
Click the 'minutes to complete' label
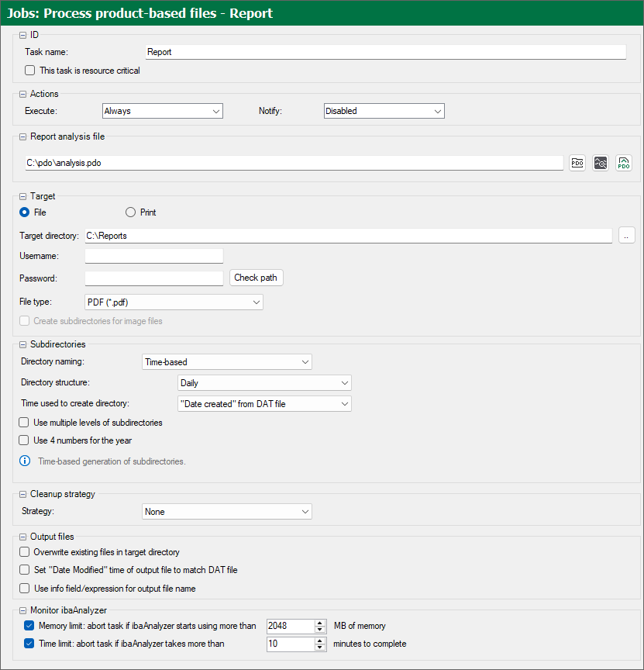pos(370,644)
